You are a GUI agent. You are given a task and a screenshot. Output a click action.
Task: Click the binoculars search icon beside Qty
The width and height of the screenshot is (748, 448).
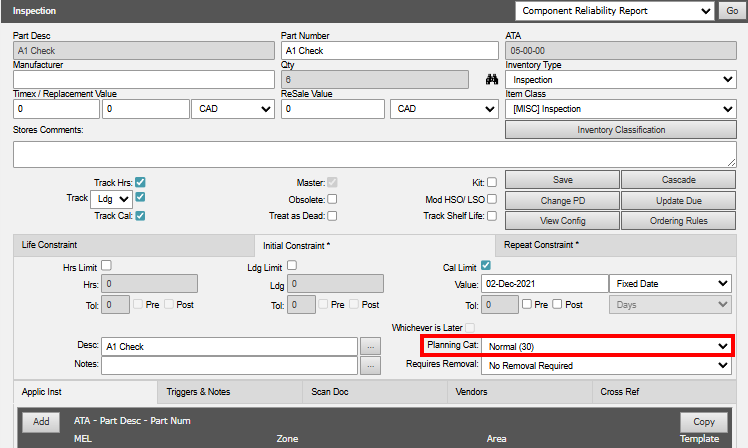click(x=491, y=80)
